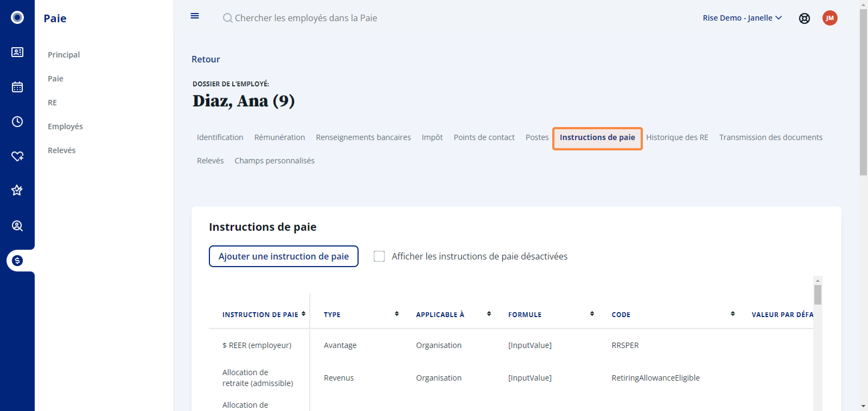
Task: Select Principal in Paie menu
Action: click(x=64, y=55)
